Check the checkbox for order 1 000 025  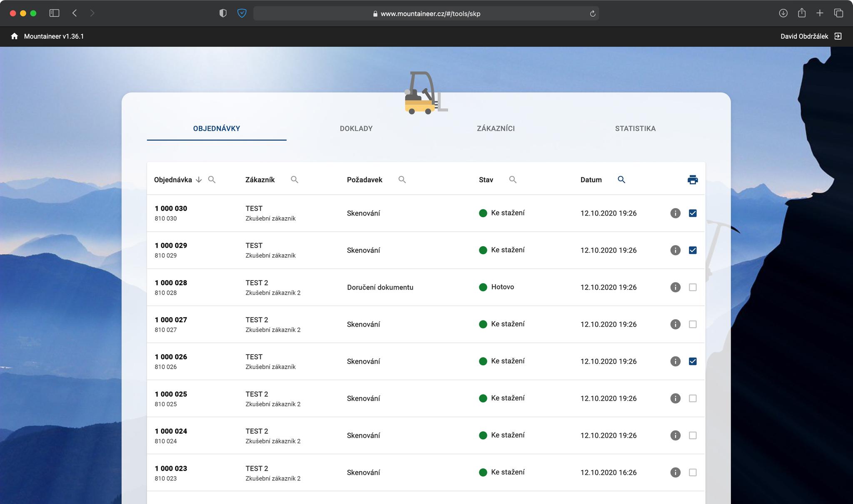pos(693,398)
